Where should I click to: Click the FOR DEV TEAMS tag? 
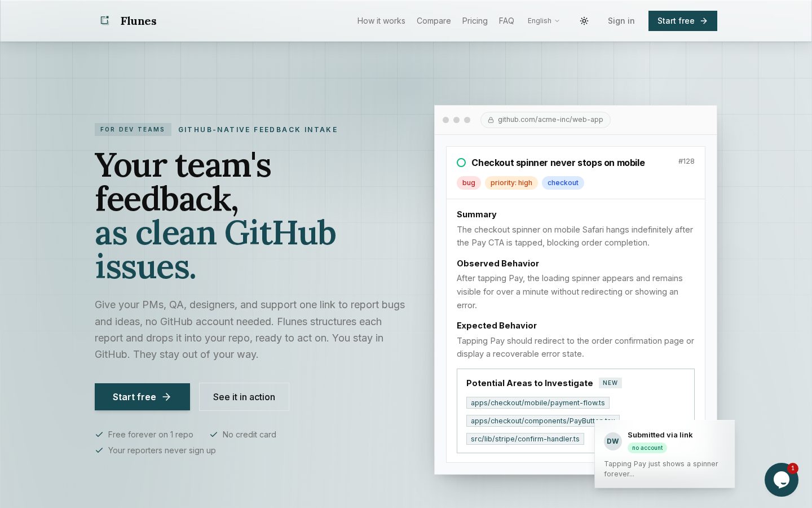[133, 130]
